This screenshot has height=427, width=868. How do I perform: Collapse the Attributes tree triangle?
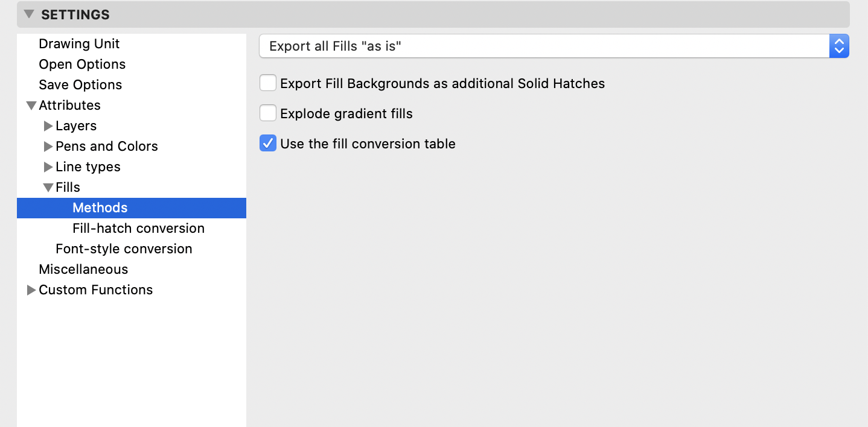click(x=31, y=106)
